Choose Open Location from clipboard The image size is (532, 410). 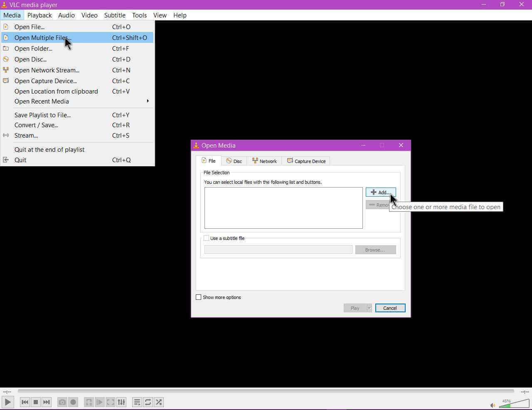pyautogui.click(x=77, y=91)
